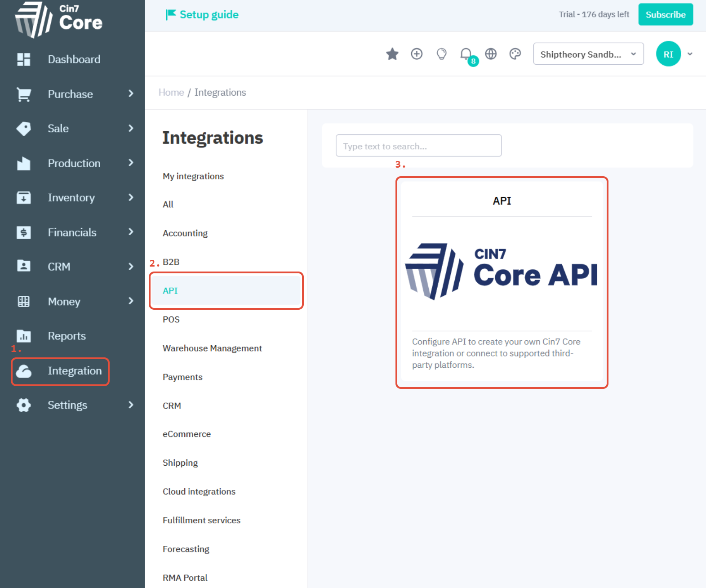Click the Integration cloud icon
The image size is (706, 588).
pos(23,371)
